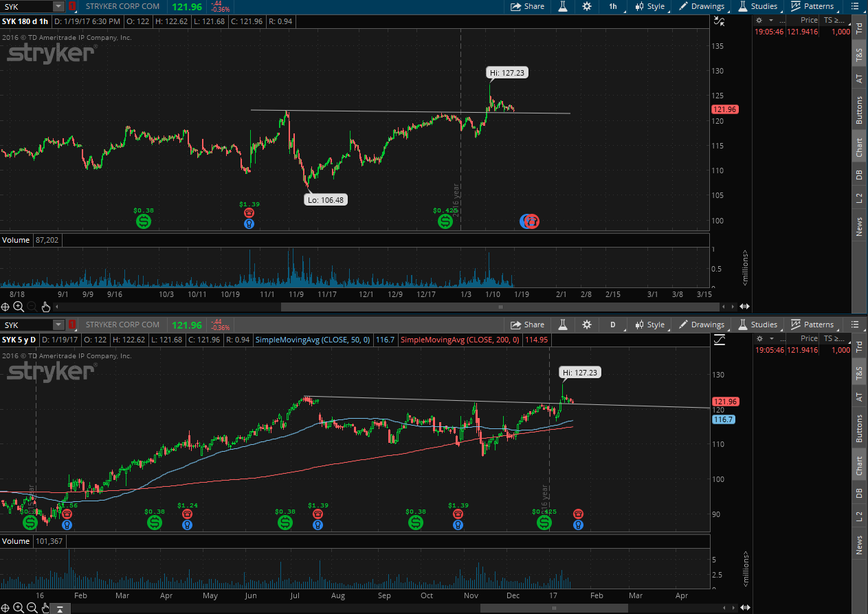Click the lower chart horizontal scrollbar thumb

554,608
